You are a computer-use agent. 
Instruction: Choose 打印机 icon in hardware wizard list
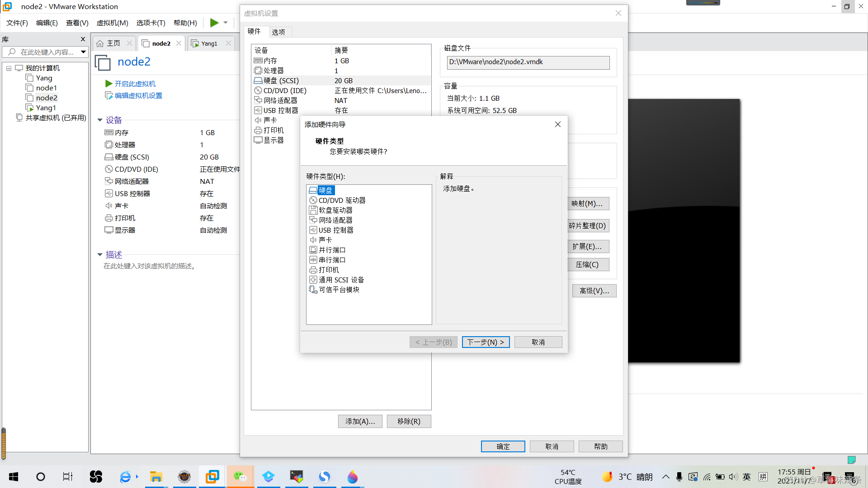point(313,270)
